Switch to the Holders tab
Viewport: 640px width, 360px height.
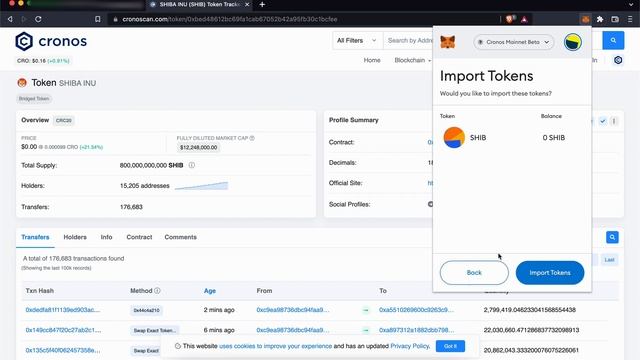click(x=75, y=237)
